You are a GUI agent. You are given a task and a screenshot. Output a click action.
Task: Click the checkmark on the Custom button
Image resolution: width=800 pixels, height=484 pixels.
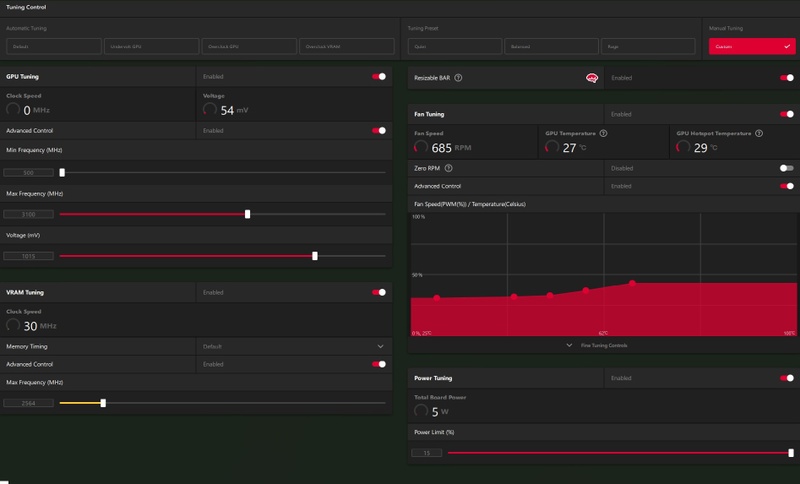[787, 46]
